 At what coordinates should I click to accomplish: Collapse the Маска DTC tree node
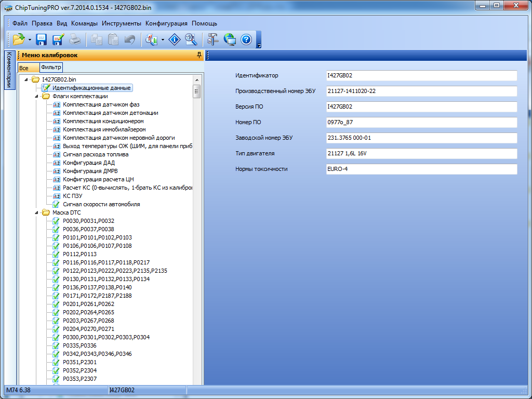[x=36, y=212]
